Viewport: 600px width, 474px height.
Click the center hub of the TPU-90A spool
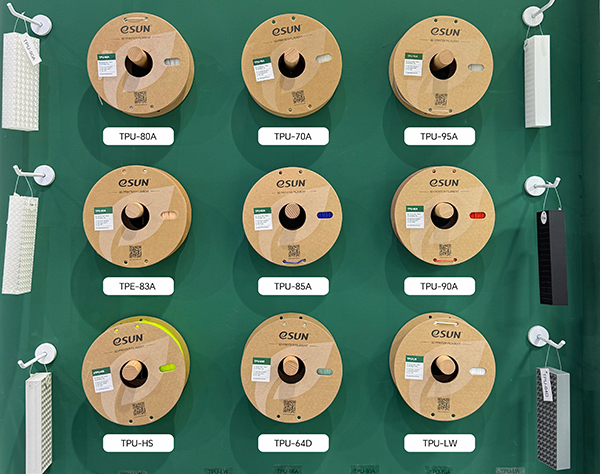click(x=444, y=214)
